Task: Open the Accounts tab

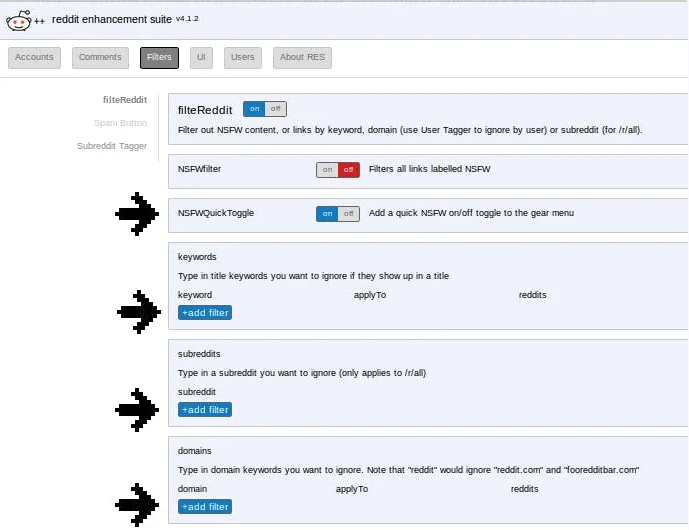Action: [35, 58]
